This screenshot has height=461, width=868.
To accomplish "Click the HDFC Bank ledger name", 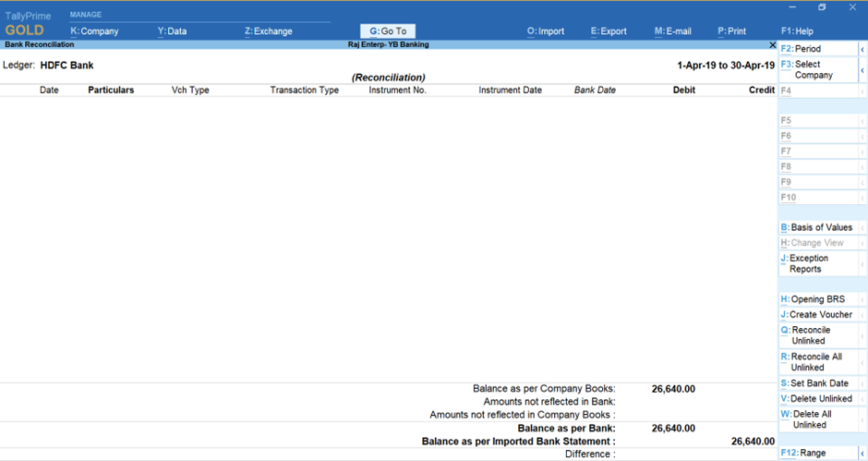I will (x=67, y=66).
